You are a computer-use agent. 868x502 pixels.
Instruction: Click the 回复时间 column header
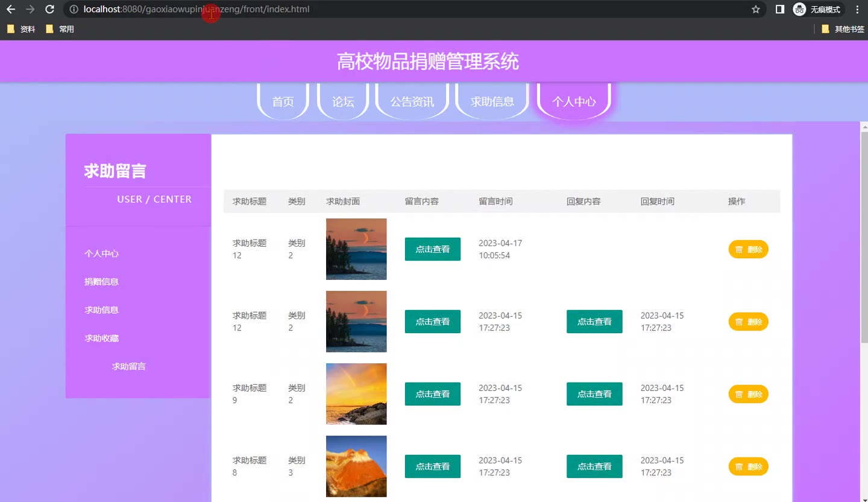point(658,202)
